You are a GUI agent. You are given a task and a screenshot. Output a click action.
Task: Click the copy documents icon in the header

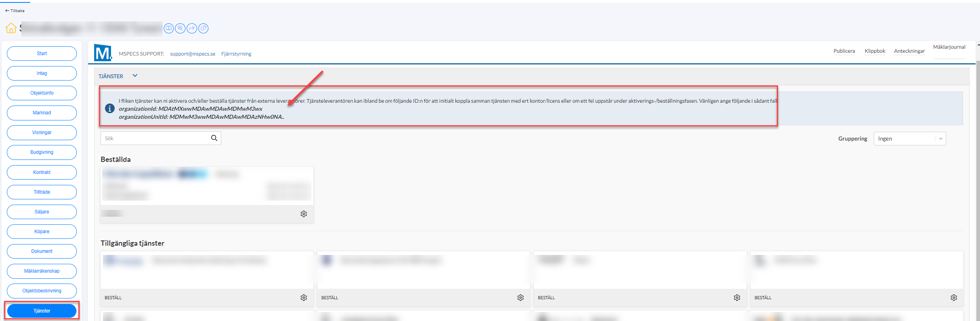204,28
